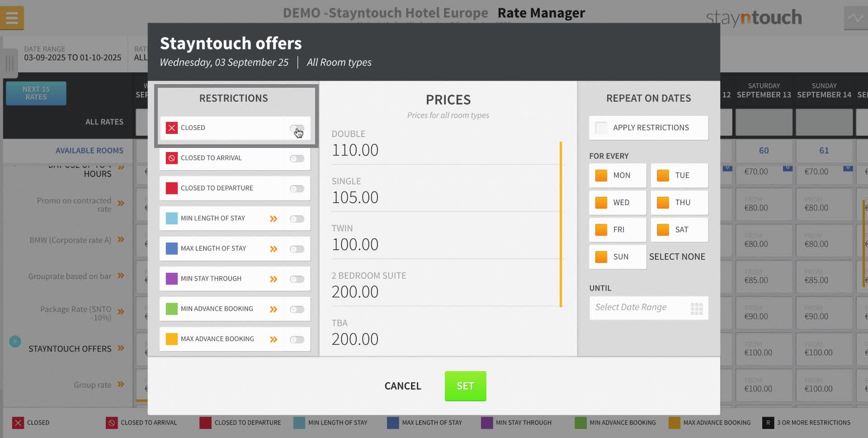Expand Promo on contracted rate row
Image resolution: width=868 pixels, height=438 pixels.
[x=121, y=204]
